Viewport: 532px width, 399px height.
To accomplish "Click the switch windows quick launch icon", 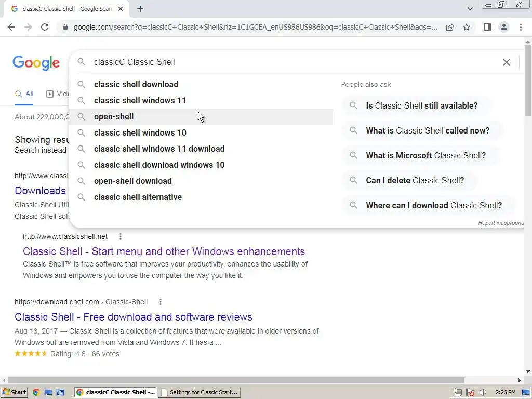I will 60,392.
